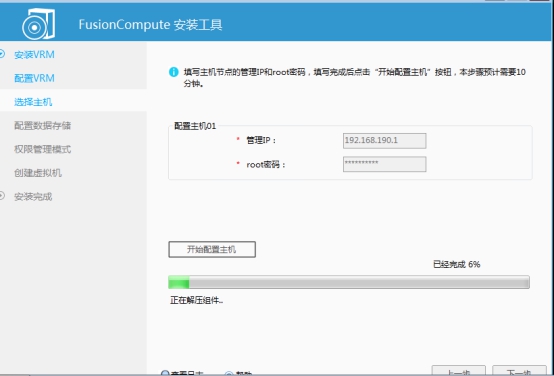
Task: Go to the 安装完成 step
Action: click(33, 196)
